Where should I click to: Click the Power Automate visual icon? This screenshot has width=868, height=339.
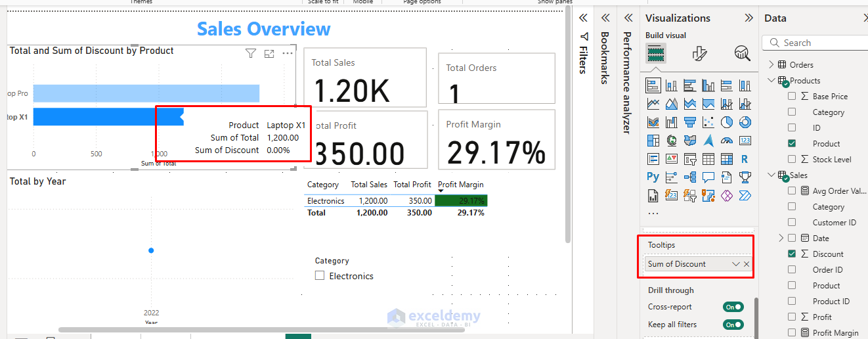point(745,195)
